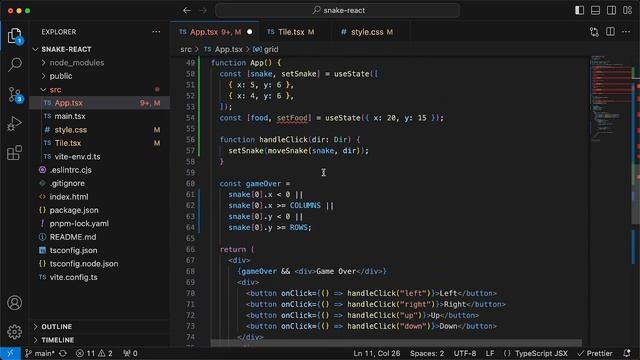Open README.md file
Screen dimensions: 640x360
click(100, 237)
